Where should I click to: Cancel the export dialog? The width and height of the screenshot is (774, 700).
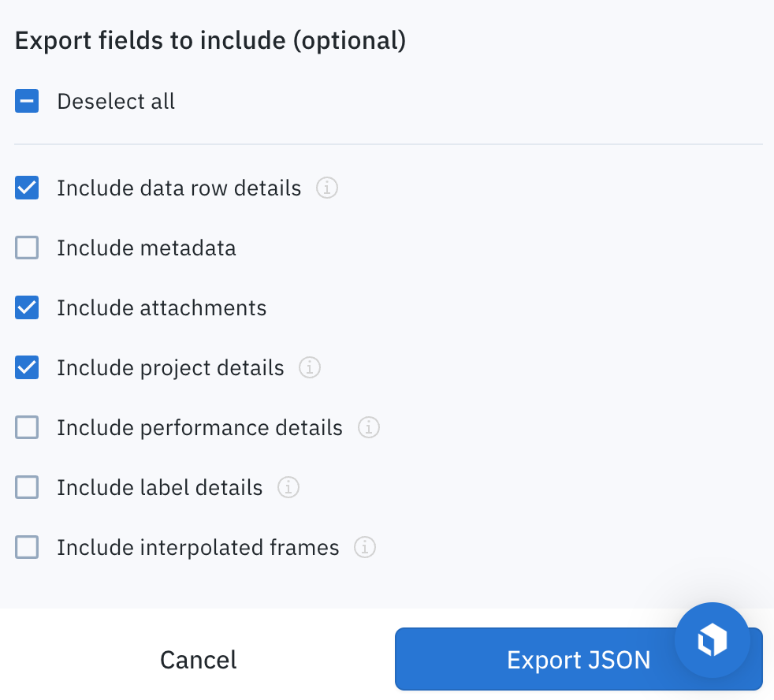pyautogui.click(x=198, y=660)
